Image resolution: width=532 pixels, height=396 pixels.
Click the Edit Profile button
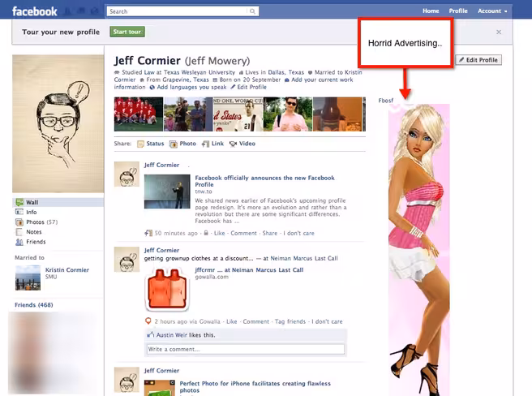coord(478,60)
